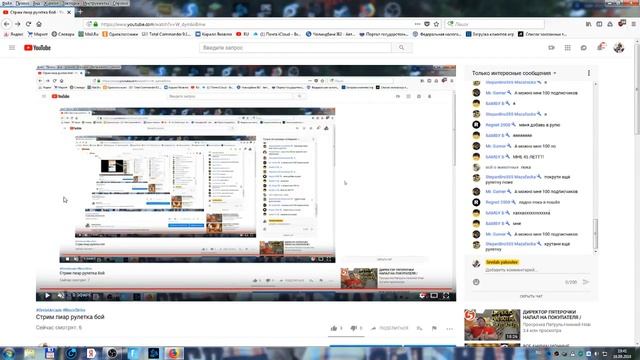Play the video
Screen dimensions: 640x360
(47, 296)
